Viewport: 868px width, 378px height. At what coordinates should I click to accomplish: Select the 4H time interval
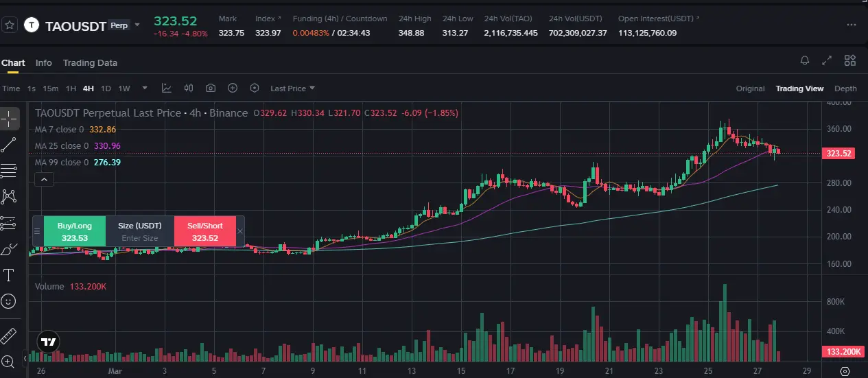[x=89, y=88]
